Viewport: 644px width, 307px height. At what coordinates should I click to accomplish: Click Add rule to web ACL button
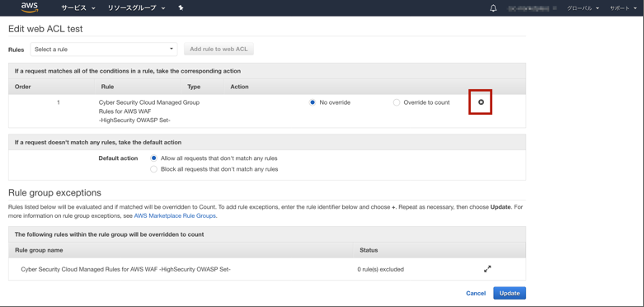point(219,50)
